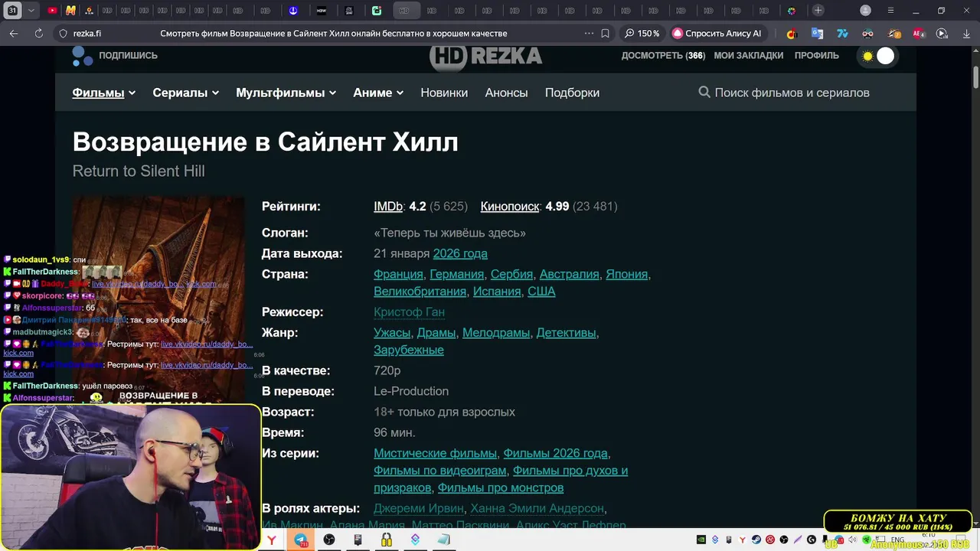Click the ENG language indicator

pyautogui.click(x=897, y=540)
